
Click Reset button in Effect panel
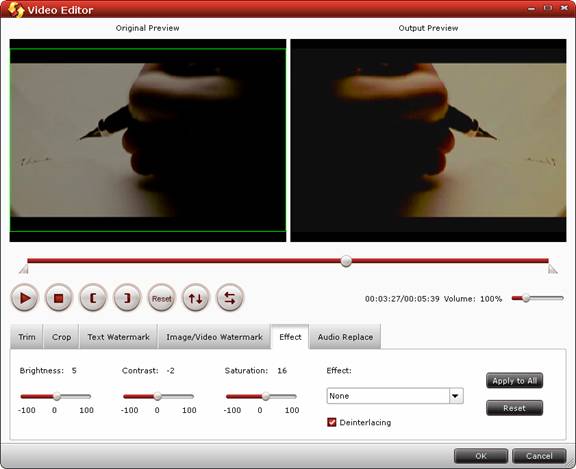tap(514, 408)
